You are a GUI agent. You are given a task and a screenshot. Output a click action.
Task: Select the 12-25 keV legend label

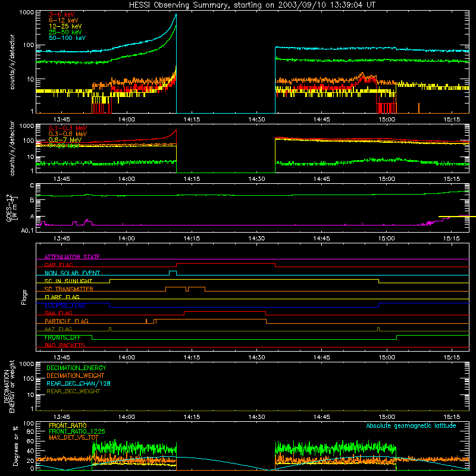65,26
